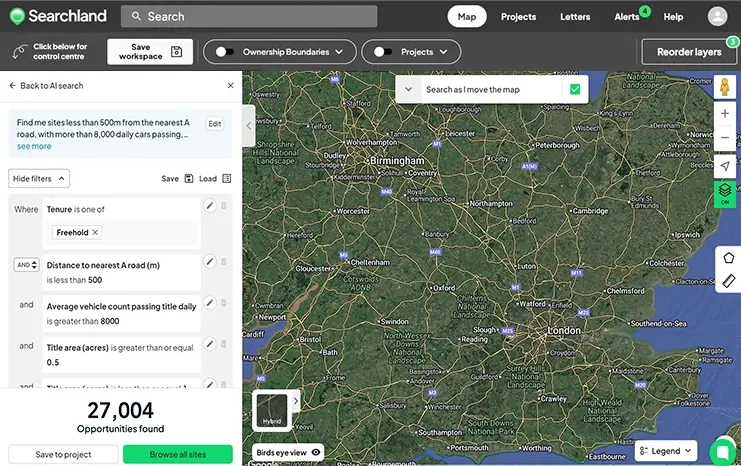The image size is (741, 466).
Task: Click Browse all sites button
Action: (178, 454)
